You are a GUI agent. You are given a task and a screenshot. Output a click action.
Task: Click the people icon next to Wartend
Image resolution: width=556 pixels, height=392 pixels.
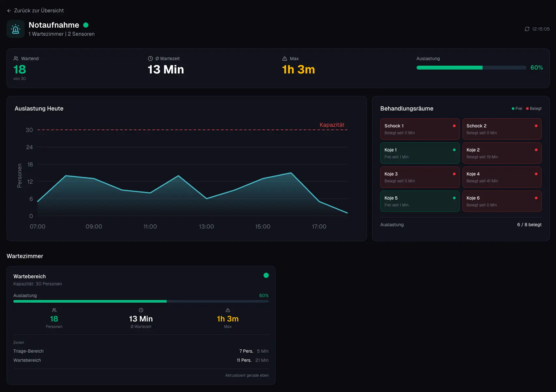click(x=16, y=59)
